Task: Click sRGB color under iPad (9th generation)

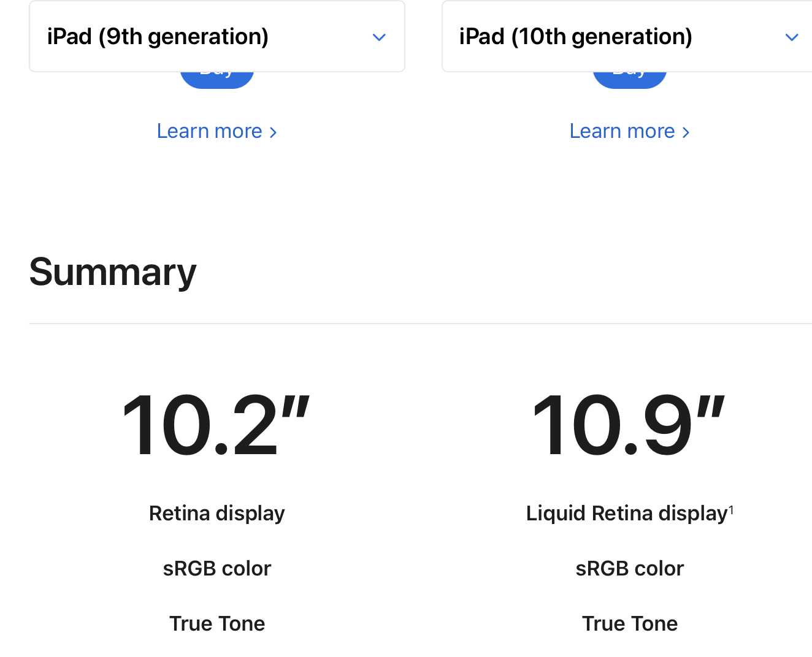Action: click(216, 569)
